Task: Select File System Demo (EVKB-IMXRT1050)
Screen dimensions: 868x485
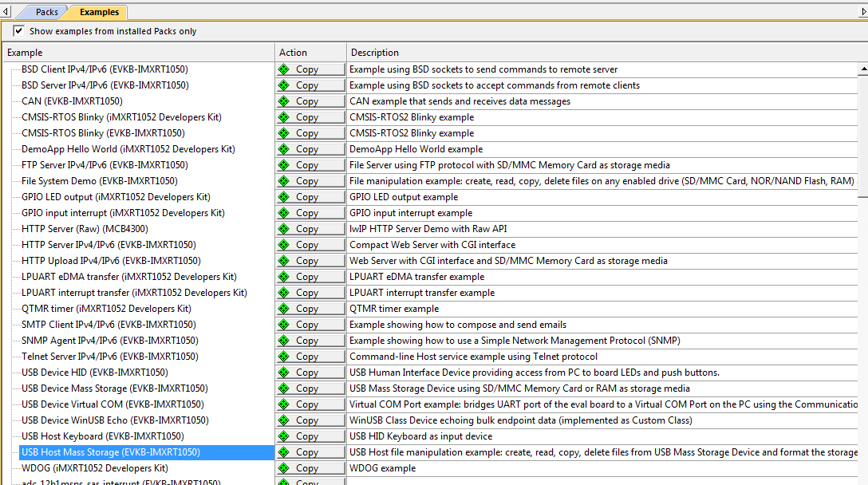Action: click(100, 181)
